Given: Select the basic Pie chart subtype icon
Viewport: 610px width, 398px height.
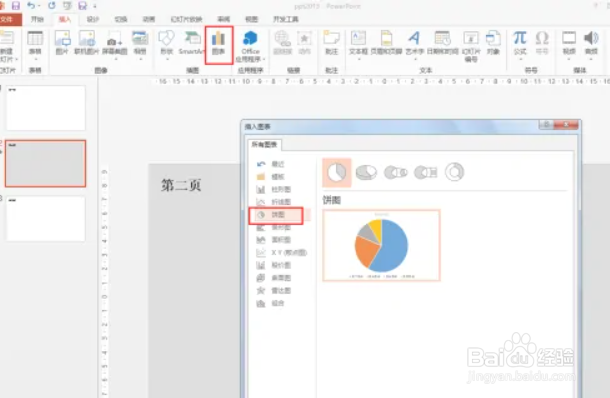Looking at the screenshot, I should click(x=337, y=172).
